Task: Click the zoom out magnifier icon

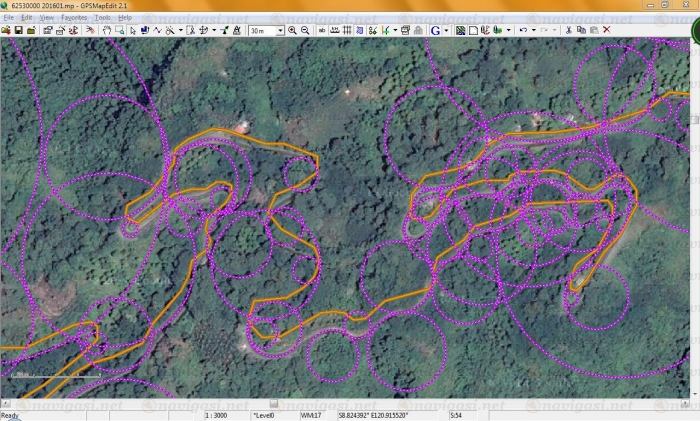Action: (304, 31)
